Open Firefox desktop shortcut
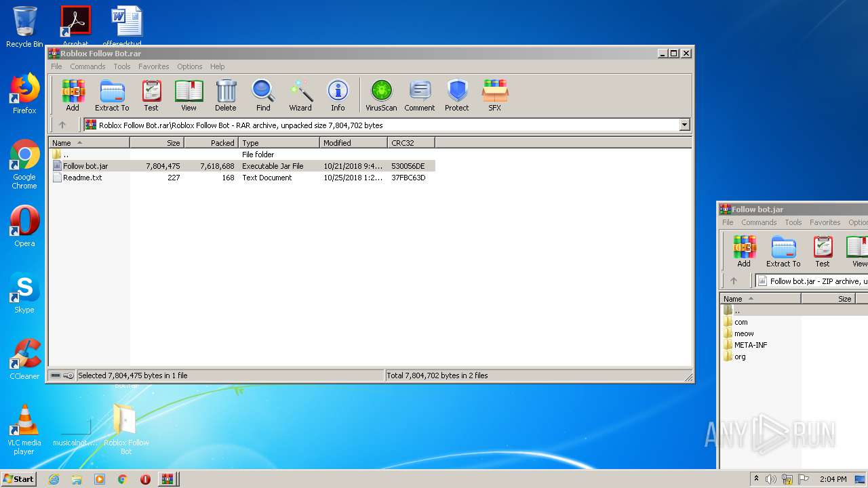 click(x=24, y=94)
